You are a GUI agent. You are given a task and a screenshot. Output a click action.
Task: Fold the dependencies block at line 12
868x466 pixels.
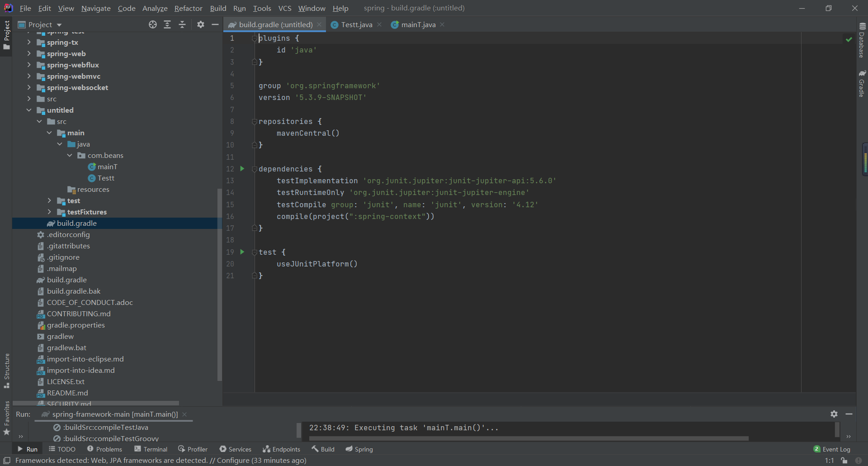pos(255,169)
